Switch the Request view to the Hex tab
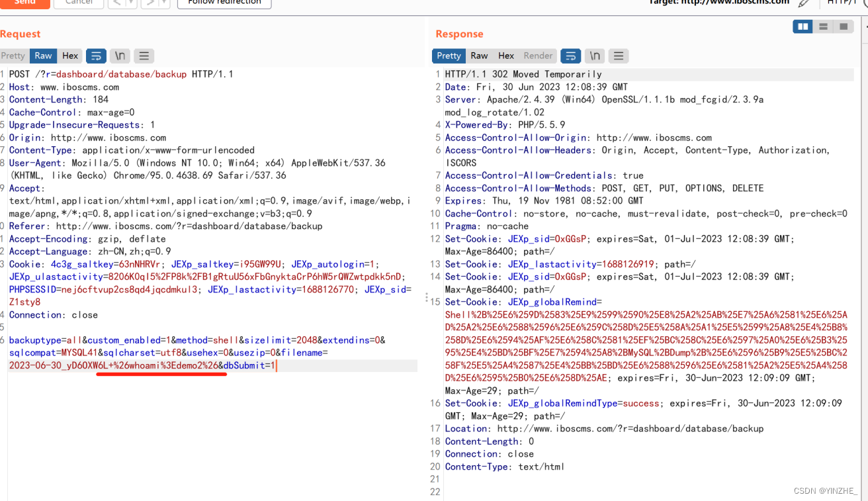868x501 pixels. coord(70,56)
